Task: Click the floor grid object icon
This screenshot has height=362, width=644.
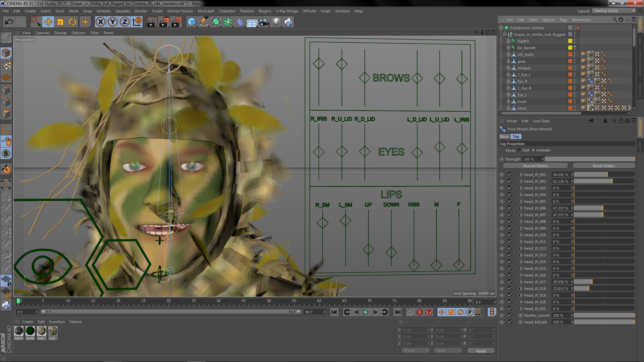Action: (x=252, y=22)
